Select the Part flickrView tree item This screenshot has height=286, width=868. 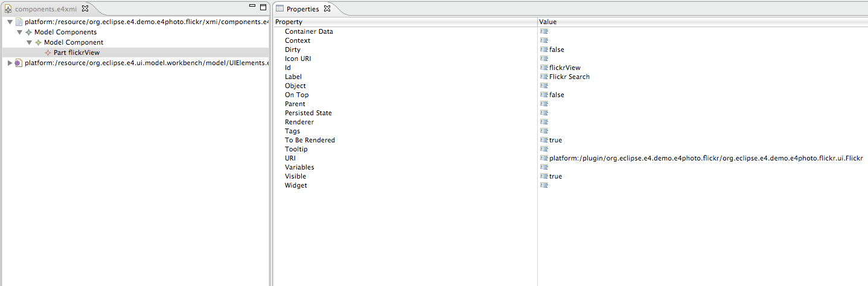pos(76,52)
